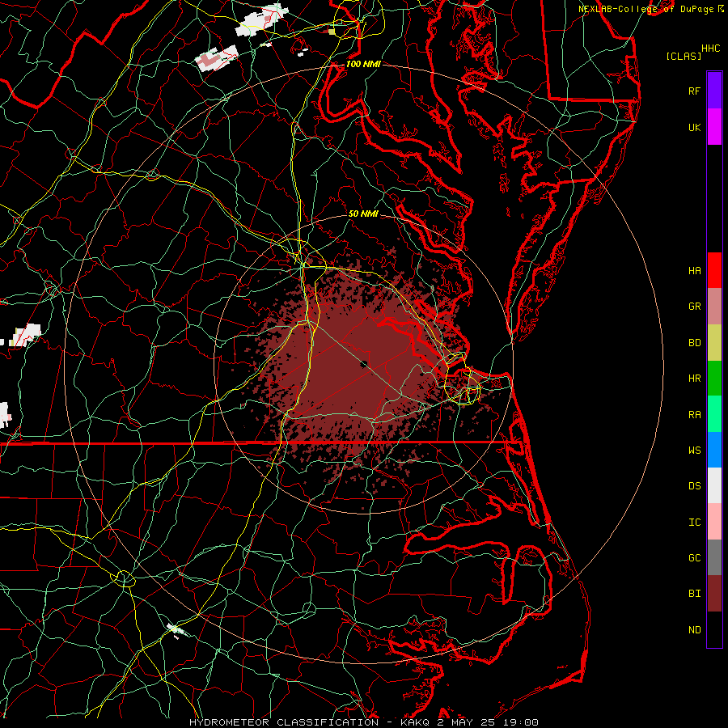The image size is (728, 728).
Task: Click the ND black legend swatch
Action: click(714, 629)
